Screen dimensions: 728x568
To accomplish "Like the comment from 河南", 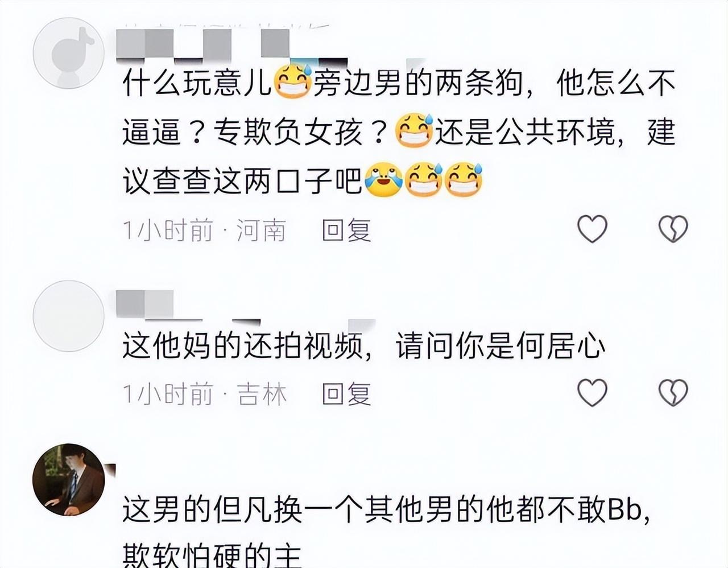I will coord(592,229).
